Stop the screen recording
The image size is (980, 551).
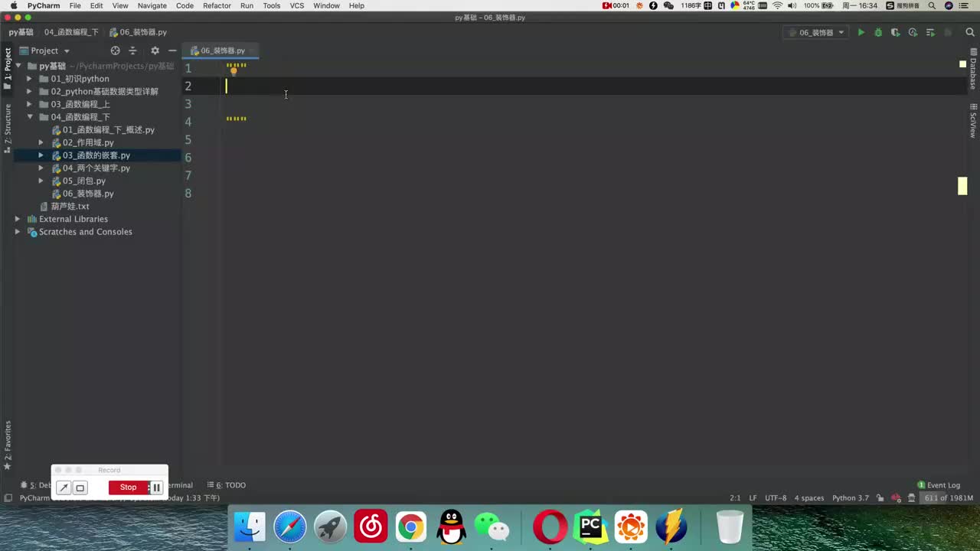(128, 487)
